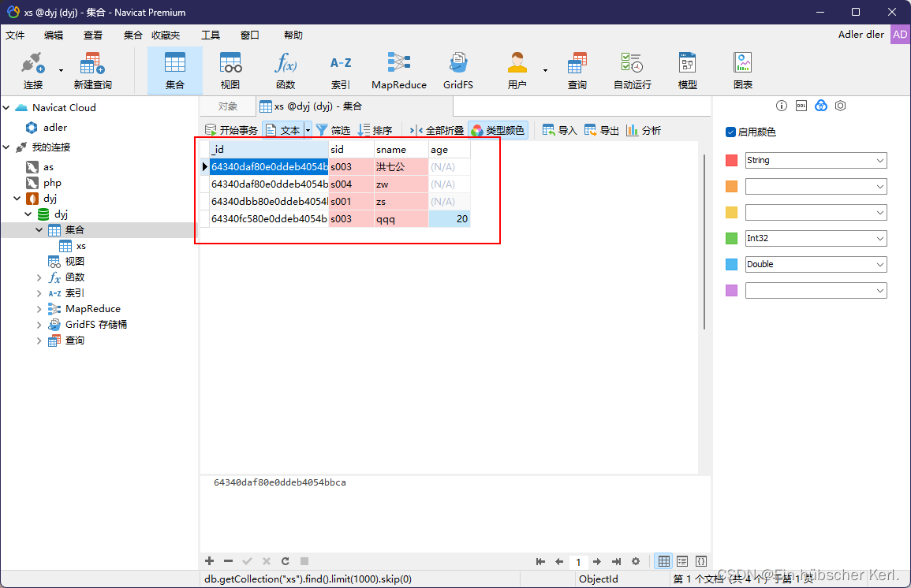This screenshot has width=911, height=588.
Task: Click the 导入 import button
Action: point(559,131)
